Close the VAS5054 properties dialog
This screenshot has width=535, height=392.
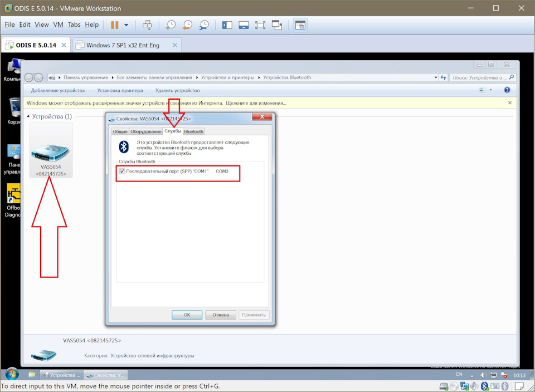pos(262,117)
